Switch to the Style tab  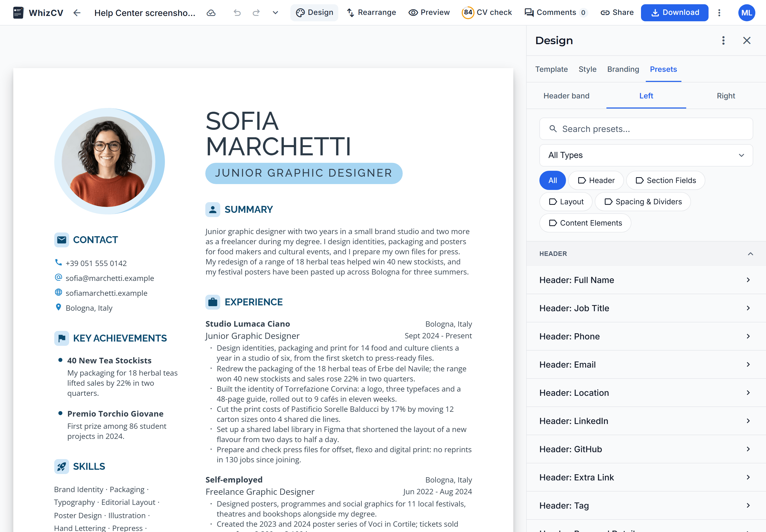587,69
